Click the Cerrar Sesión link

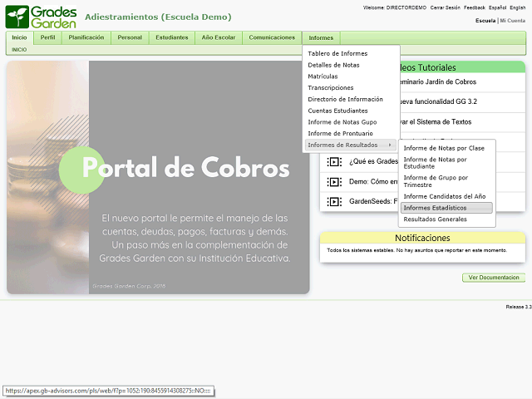(446, 7)
